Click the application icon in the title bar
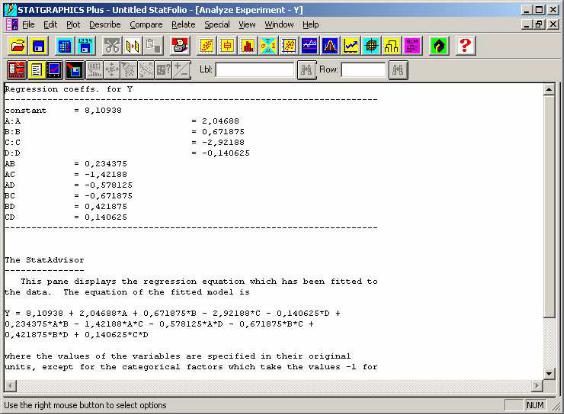This screenshot has width=564, height=414. tap(10, 9)
